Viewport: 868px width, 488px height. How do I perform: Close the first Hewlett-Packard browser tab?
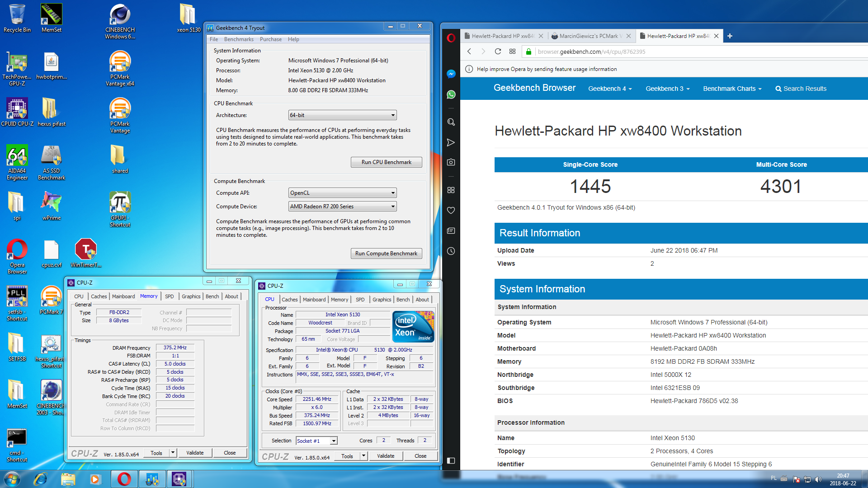pyautogui.click(x=541, y=36)
